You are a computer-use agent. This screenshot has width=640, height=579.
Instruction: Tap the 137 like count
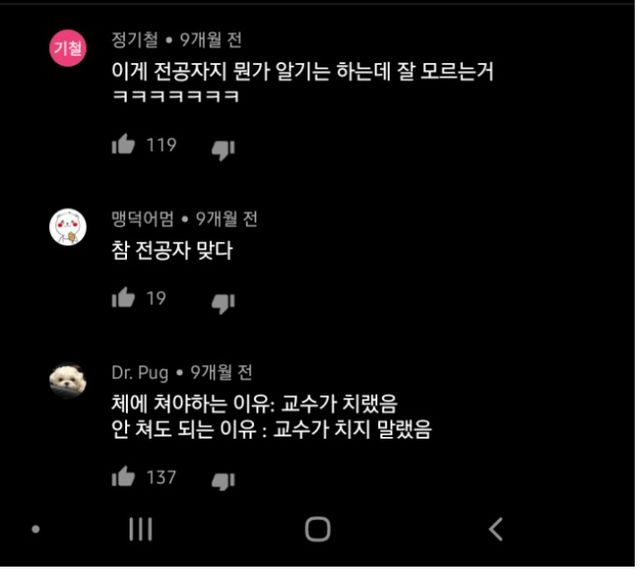161,477
